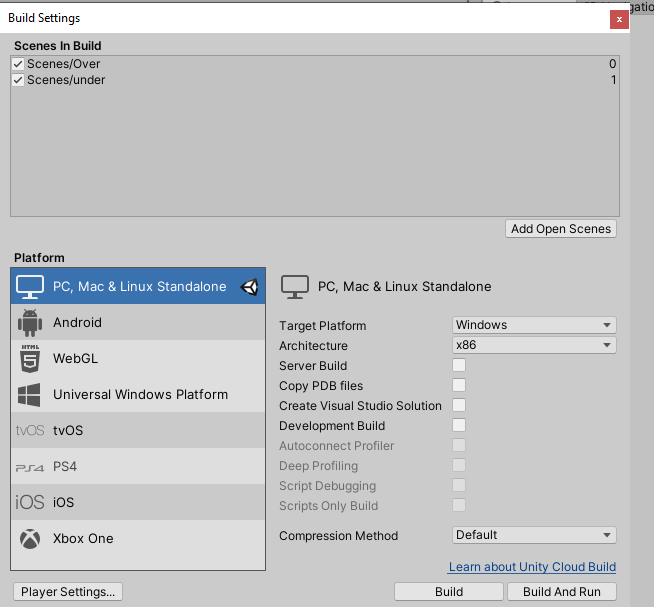Select the iOS platform row
This screenshot has height=607, width=654.
(x=138, y=502)
